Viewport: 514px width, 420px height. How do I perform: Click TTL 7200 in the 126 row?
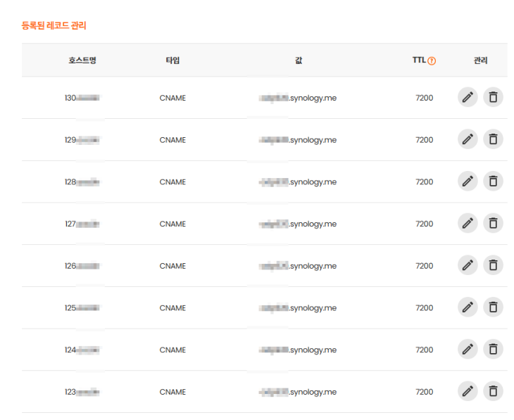coord(424,266)
